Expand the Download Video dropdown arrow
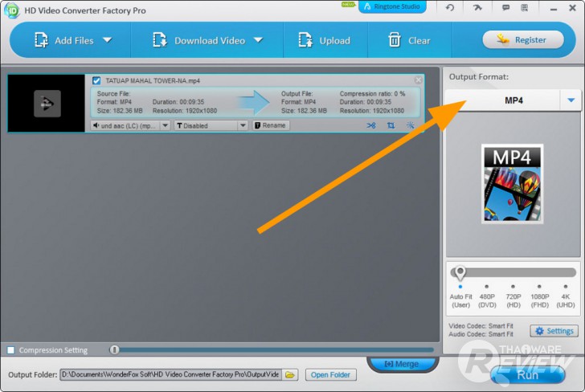Screen dimensions: 585x392 (x=258, y=40)
